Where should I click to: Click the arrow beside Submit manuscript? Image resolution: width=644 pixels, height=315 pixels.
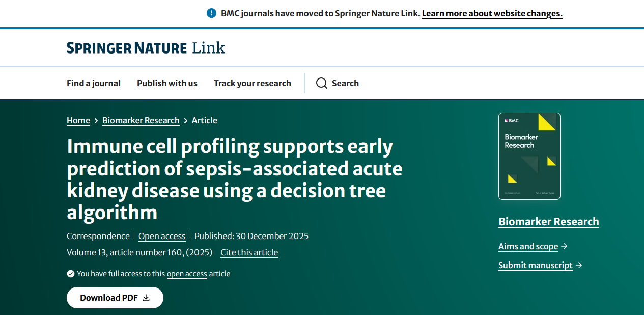click(578, 266)
